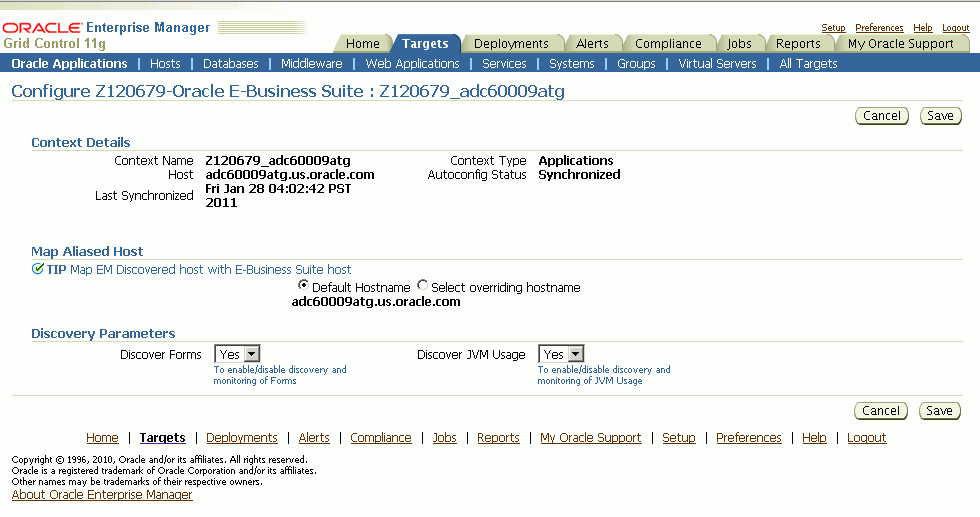
Task: Click the footer Targets link
Action: point(162,438)
